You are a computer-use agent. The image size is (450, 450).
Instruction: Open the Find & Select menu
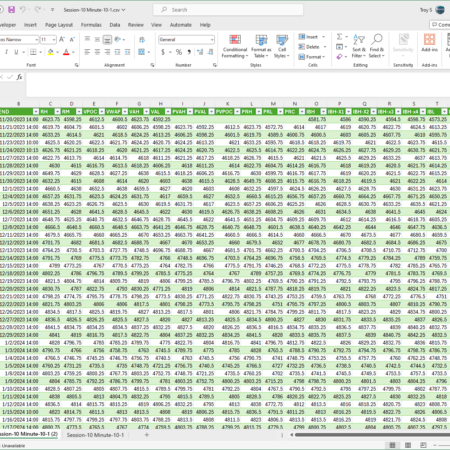click(377, 46)
